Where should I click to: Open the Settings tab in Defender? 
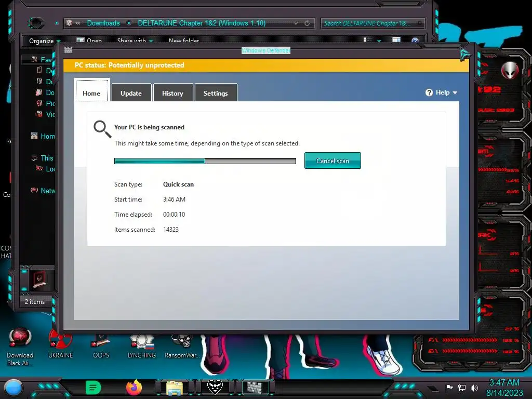point(216,93)
